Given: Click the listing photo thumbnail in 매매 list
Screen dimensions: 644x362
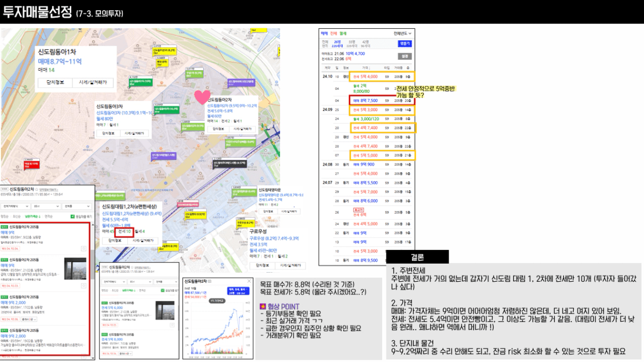Looking at the screenshot, I should point(75,267).
